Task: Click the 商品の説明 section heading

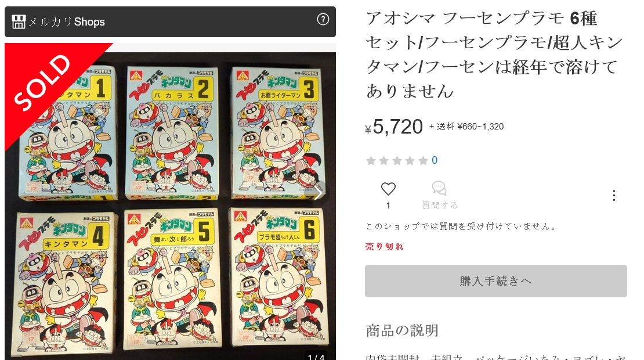Action: pyautogui.click(x=402, y=330)
